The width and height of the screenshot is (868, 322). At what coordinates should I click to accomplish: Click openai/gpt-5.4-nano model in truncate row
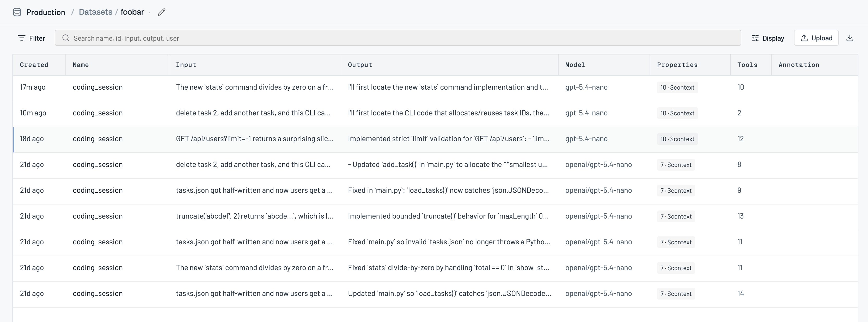coord(598,216)
